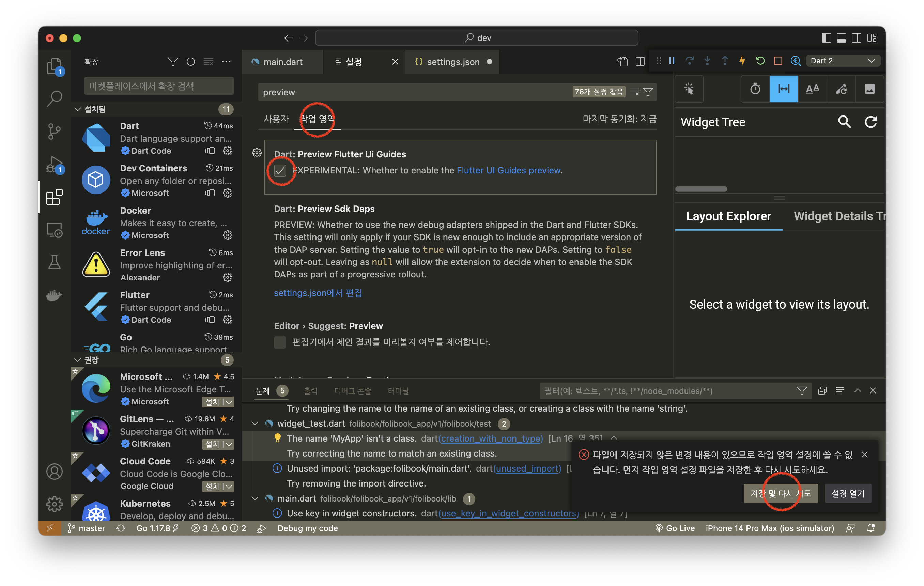This screenshot has width=924, height=586.
Task: Switch to main.dart editor tab
Action: pos(282,61)
